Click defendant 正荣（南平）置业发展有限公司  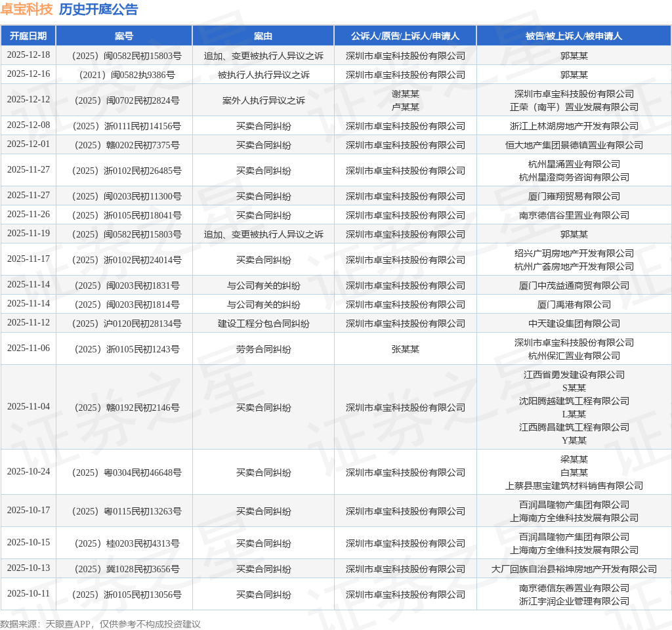574,107
